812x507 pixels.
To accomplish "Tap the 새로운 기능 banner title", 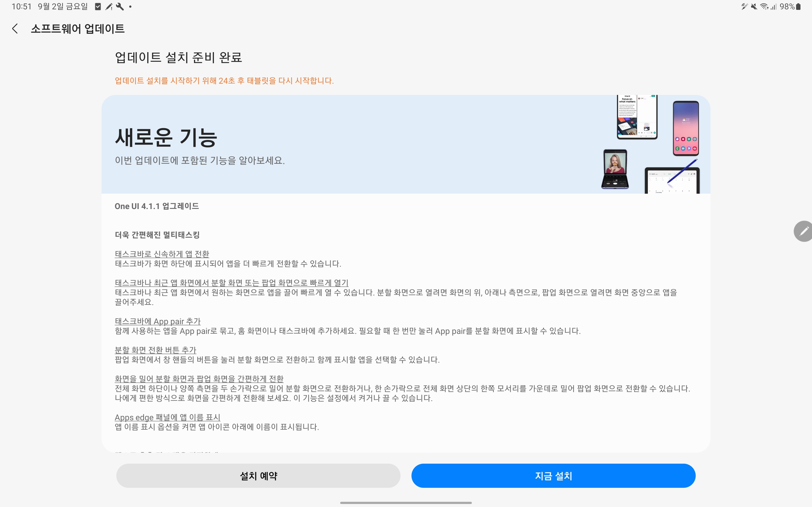I will (x=166, y=137).
